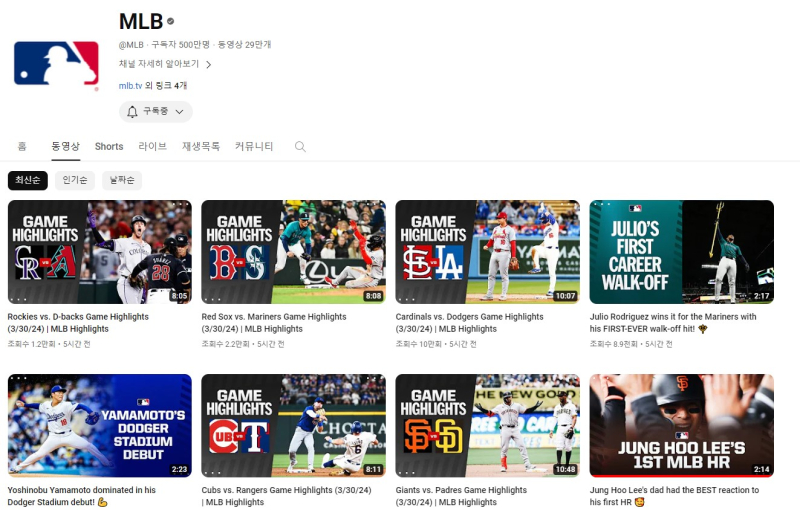Screen dimensions: 800x510
Task: Click the 2:23 duration badge
Action: click(x=179, y=469)
